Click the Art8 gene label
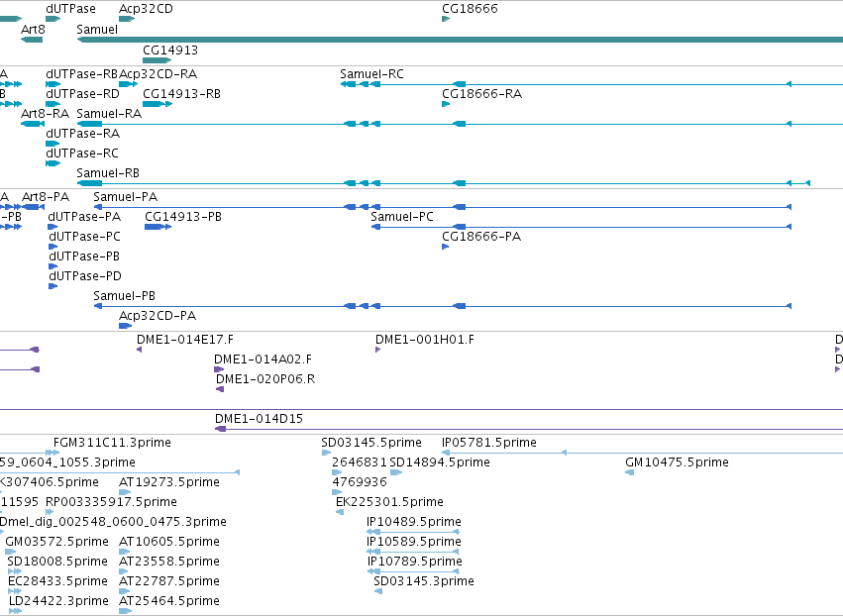 coord(33,29)
